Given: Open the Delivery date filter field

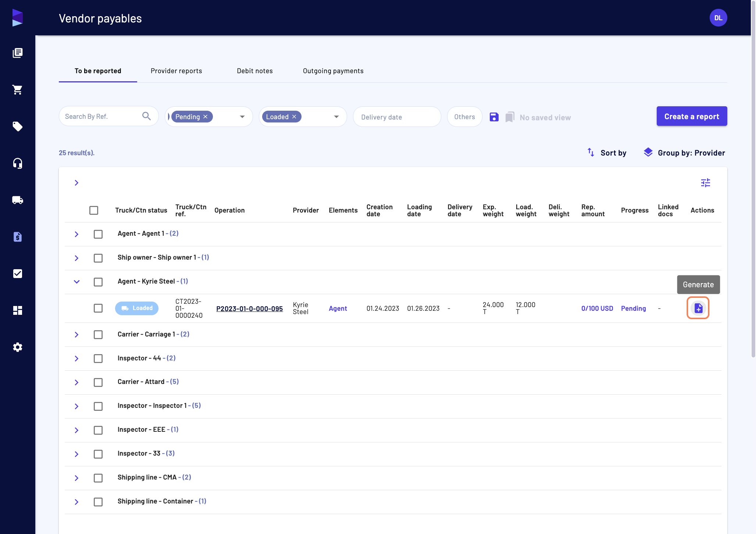Looking at the screenshot, I should coord(397,117).
